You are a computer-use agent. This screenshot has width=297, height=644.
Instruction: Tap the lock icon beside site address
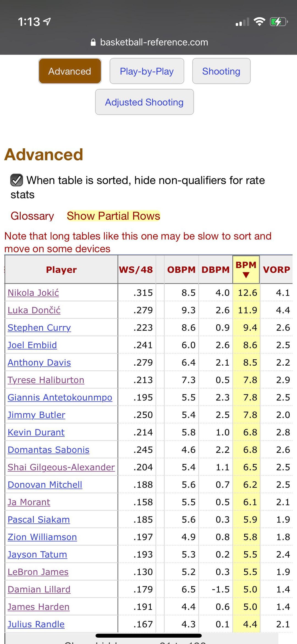click(93, 42)
